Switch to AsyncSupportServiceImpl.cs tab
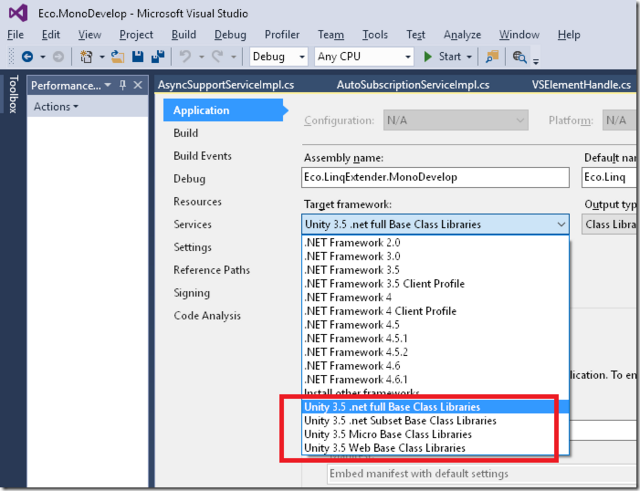The width and height of the screenshot is (640, 491). pyautogui.click(x=226, y=85)
